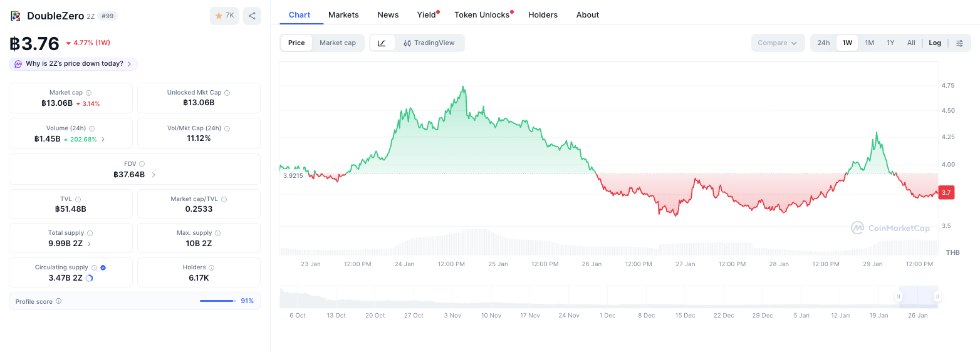Image resolution: width=980 pixels, height=352 pixels.
Task: Expand Total supply details chevron
Action: (89, 244)
